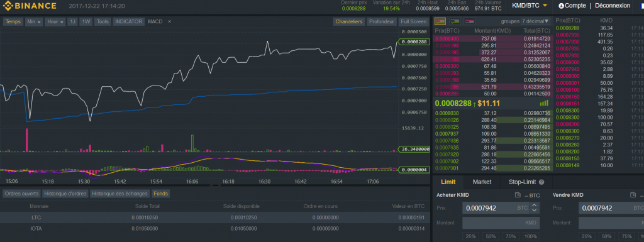Screen dimensions: 644x242
Task: Close the MACD indicator
Action: (170, 21)
